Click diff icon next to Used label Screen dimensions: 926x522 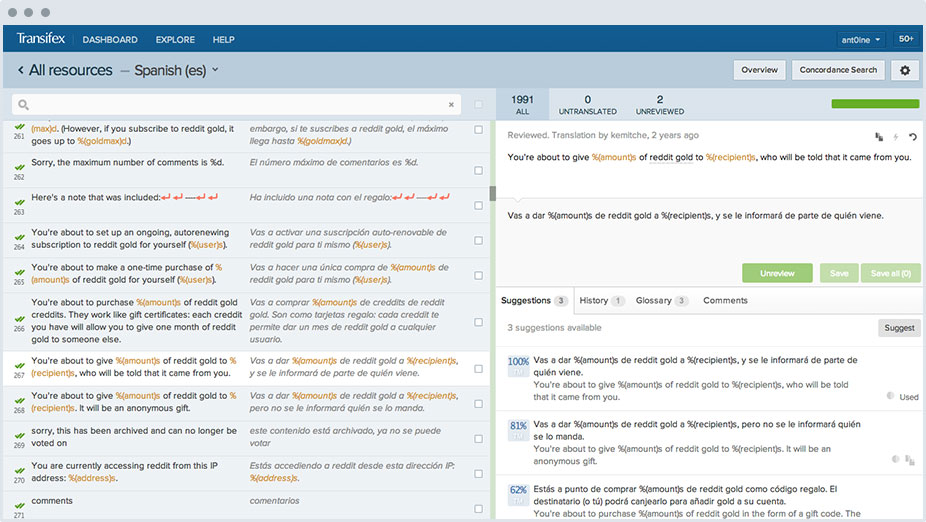tap(890, 396)
